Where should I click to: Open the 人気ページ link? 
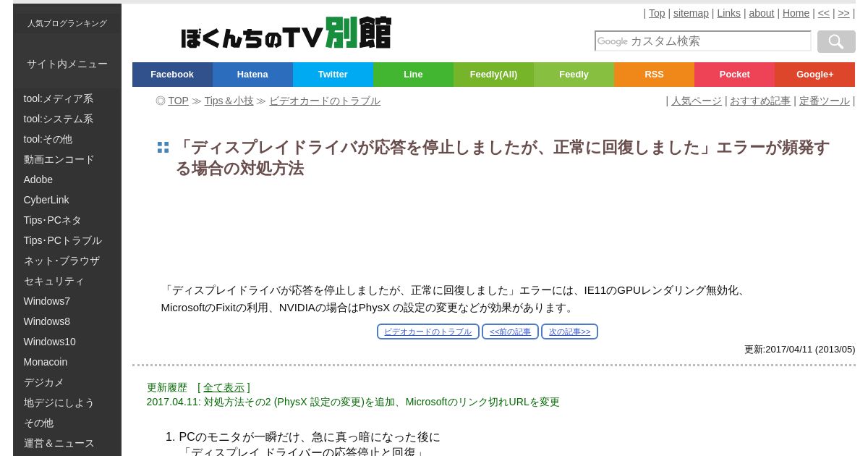(x=697, y=101)
